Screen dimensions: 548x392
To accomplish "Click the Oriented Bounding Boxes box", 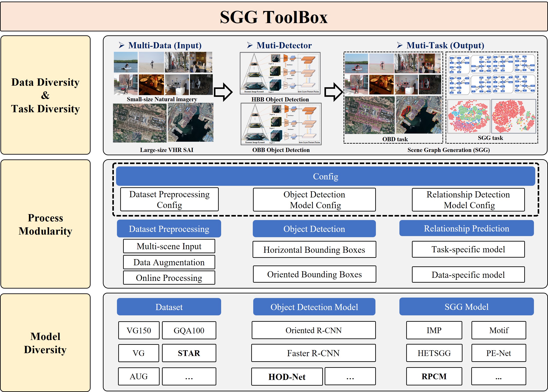I will [x=314, y=274].
